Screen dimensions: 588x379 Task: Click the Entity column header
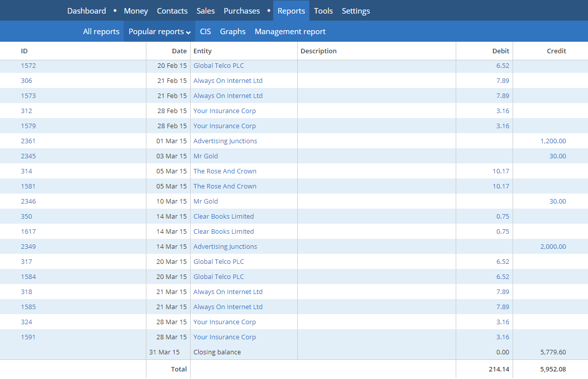(x=203, y=51)
